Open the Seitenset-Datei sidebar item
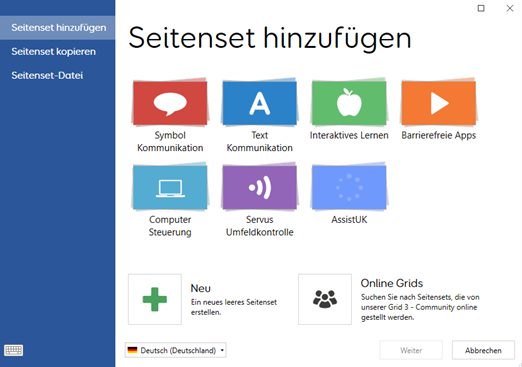Viewport: 522px width, 367px height. tap(47, 76)
